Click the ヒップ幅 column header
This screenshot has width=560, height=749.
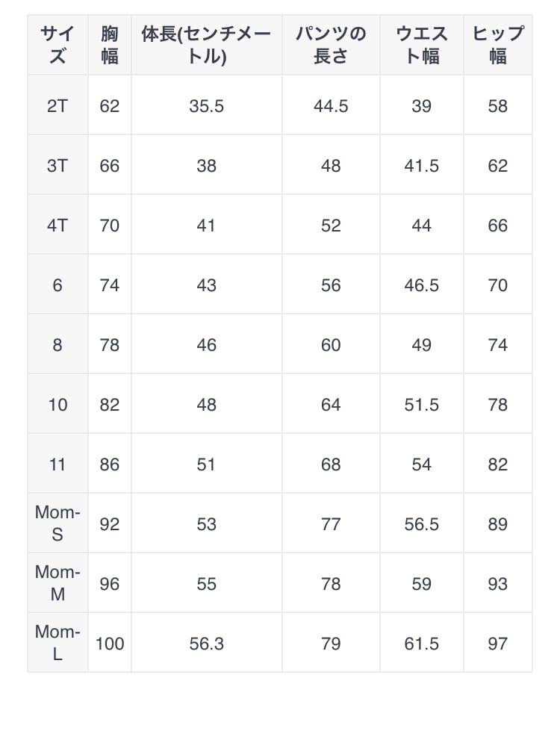(x=497, y=45)
